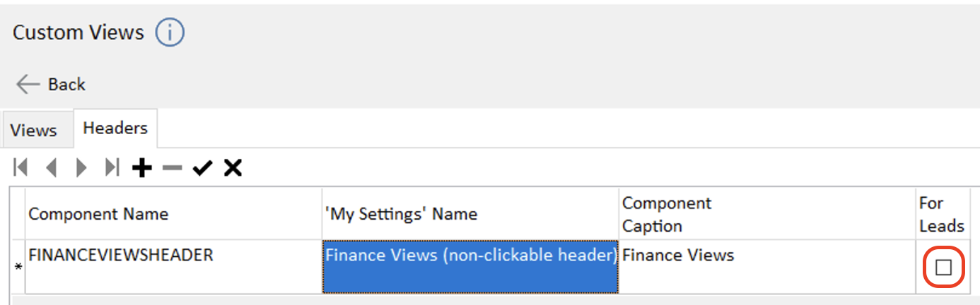980x305 pixels.
Task: Click the Component Name column header
Action: pyautogui.click(x=173, y=214)
